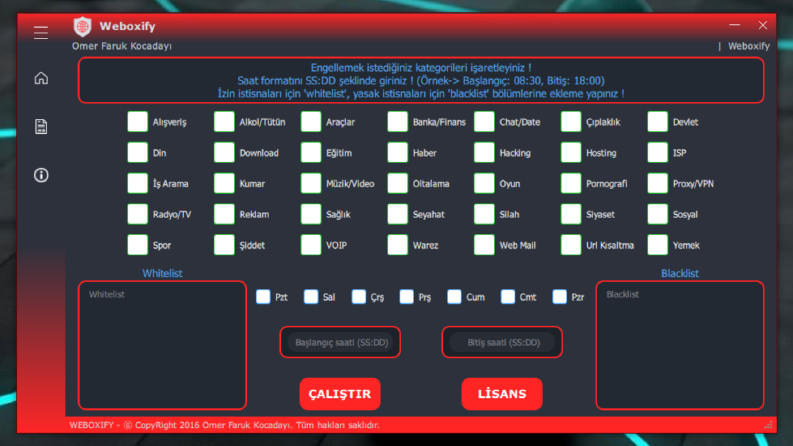793x446 pixels.
Task: Open the document report sidebar icon
Action: (41, 126)
